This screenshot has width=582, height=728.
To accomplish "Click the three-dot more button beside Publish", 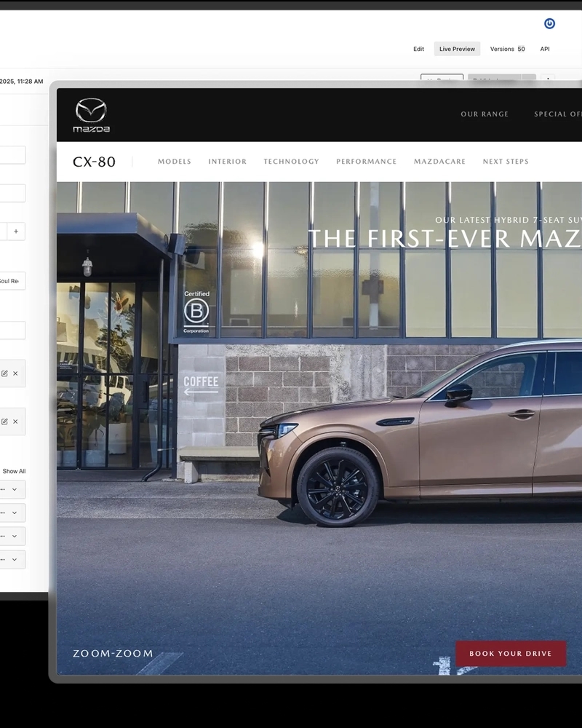I will tap(548, 78).
